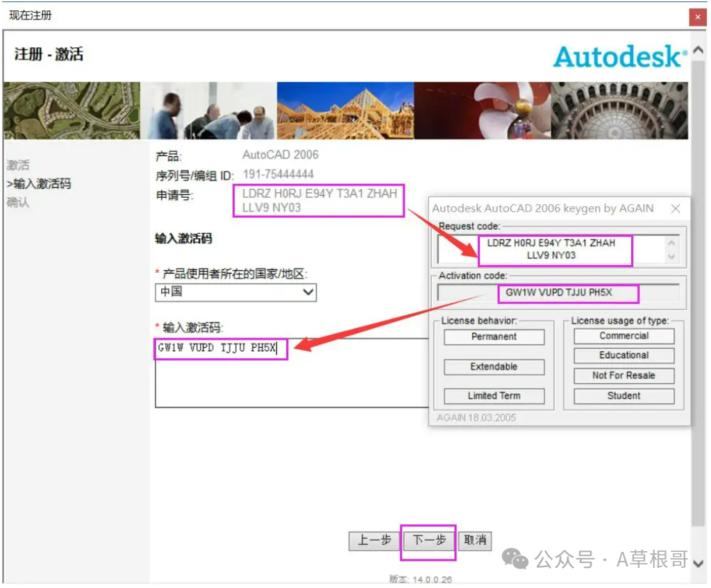The image size is (711, 588).
Task: Click the 下一步 button
Action: [428, 541]
